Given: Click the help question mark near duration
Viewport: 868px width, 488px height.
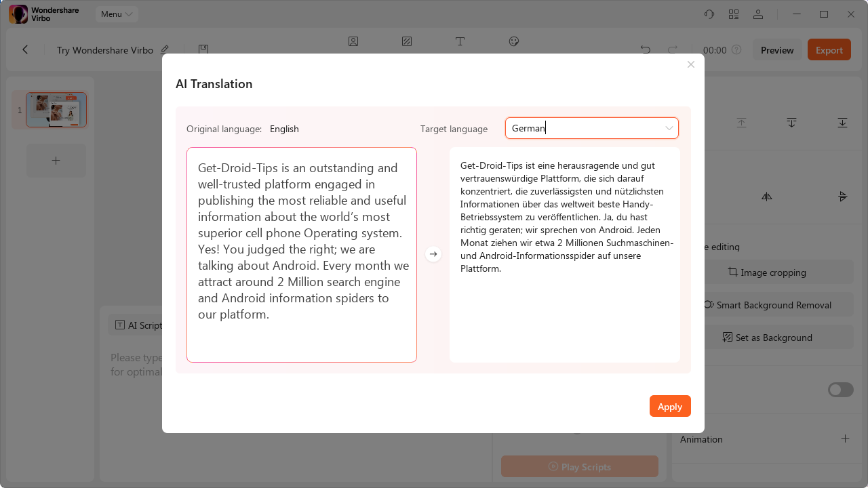Looking at the screenshot, I should 736,50.
